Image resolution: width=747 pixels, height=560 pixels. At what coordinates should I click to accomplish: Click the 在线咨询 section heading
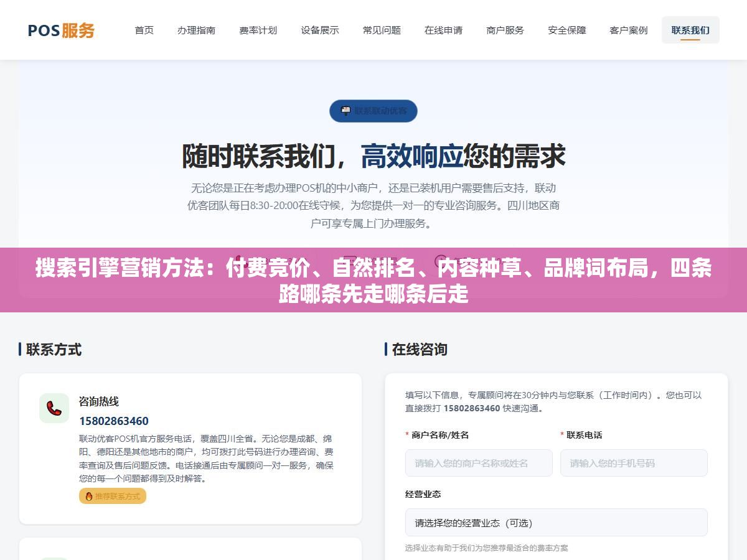(x=420, y=349)
